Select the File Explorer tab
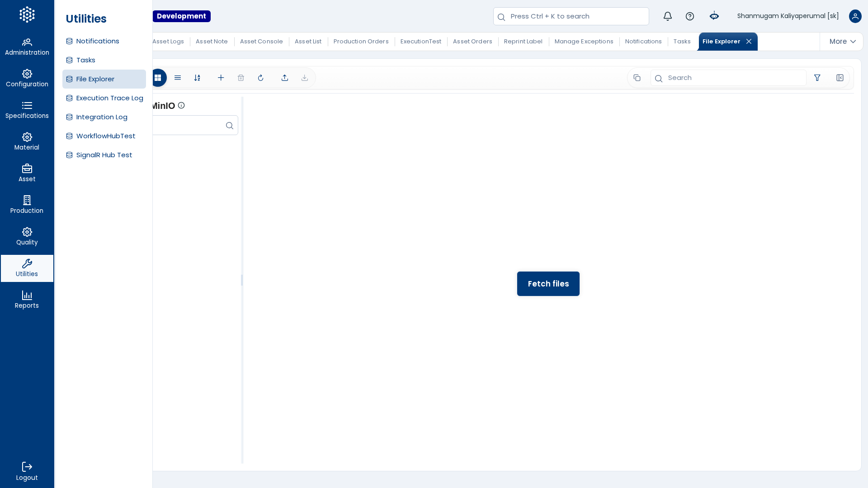868x488 pixels. pos(722,42)
